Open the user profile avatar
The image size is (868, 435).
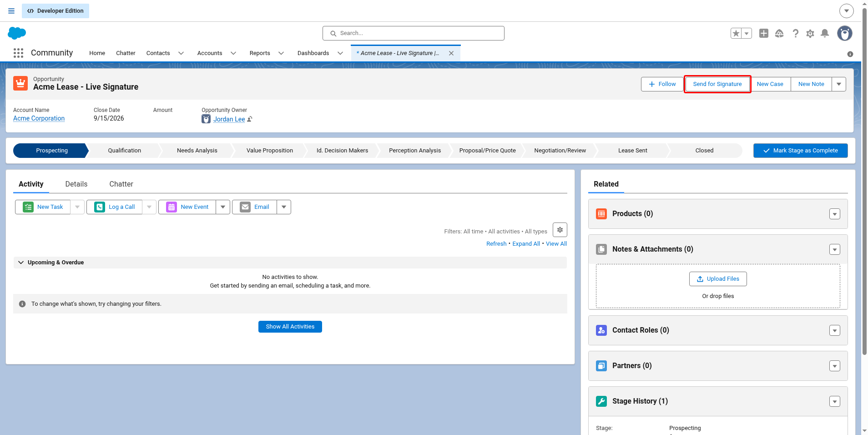click(845, 33)
